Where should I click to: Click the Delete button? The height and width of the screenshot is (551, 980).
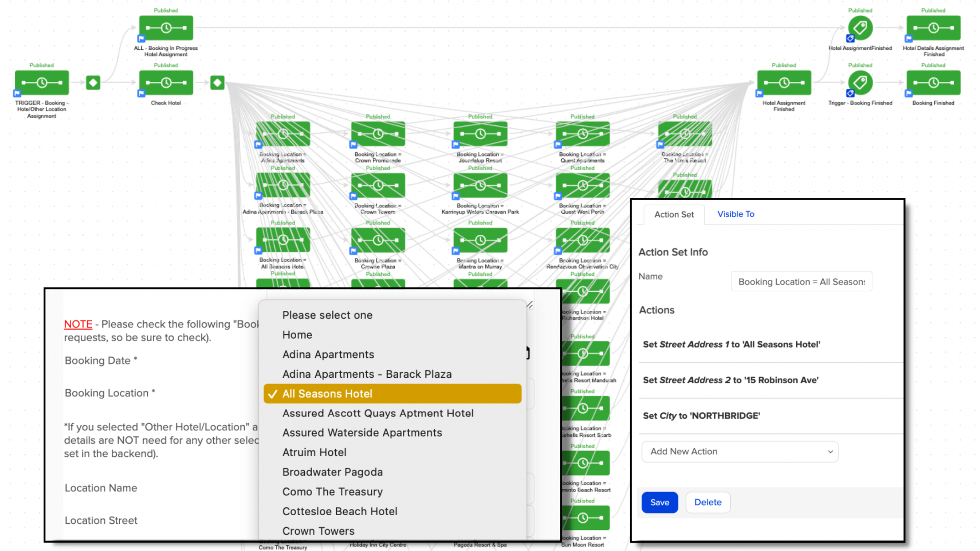707,502
